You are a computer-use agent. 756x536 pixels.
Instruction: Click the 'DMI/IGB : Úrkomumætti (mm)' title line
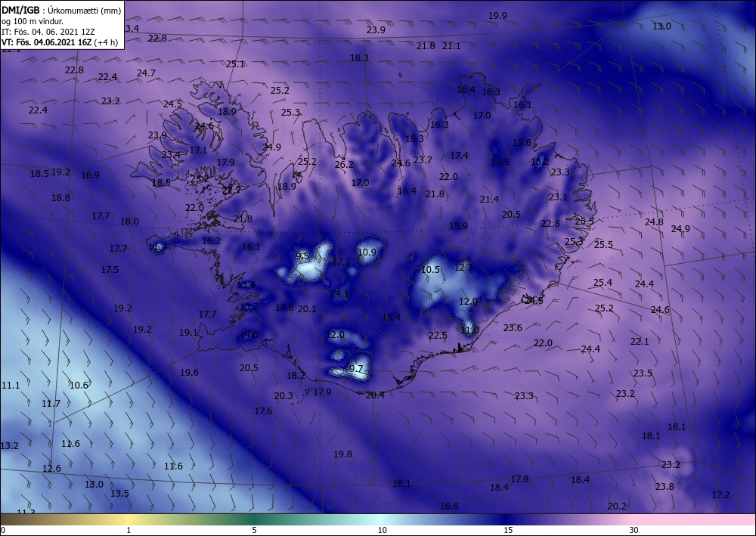(61, 11)
